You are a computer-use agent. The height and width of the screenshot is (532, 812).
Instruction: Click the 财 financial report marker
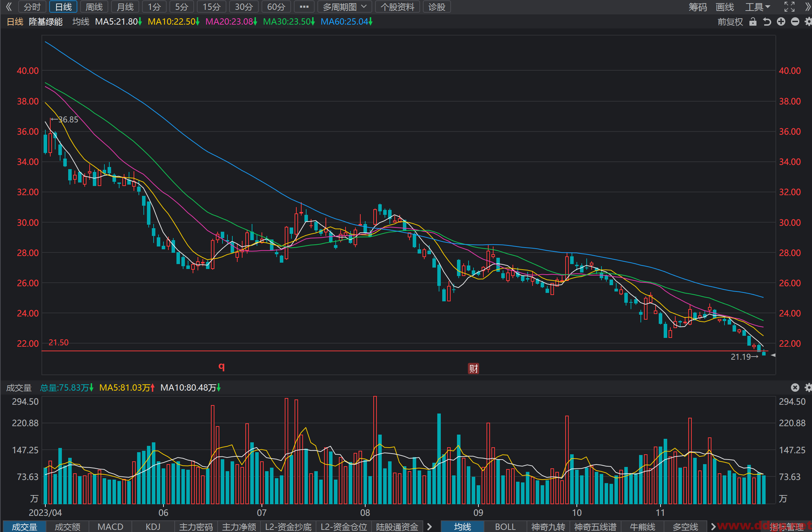pyautogui.click(x=473, y=368)
